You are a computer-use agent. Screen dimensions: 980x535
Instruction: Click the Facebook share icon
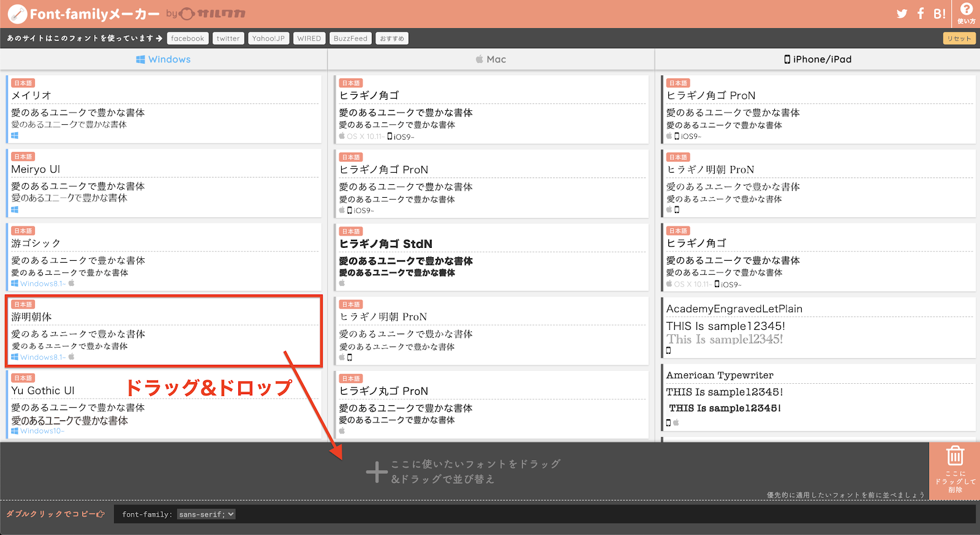coord(921,13)
